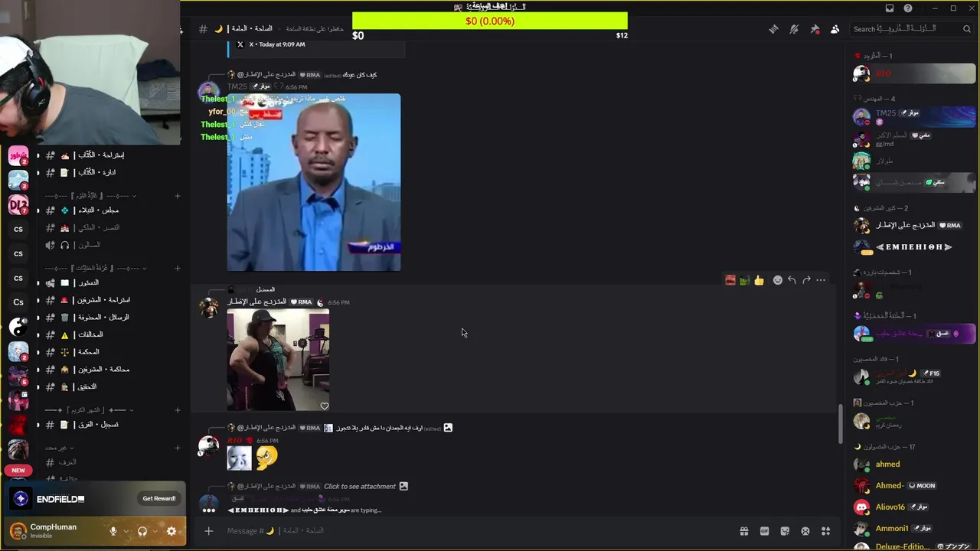Open the gym bodybuilder GIF

[278, 360]
